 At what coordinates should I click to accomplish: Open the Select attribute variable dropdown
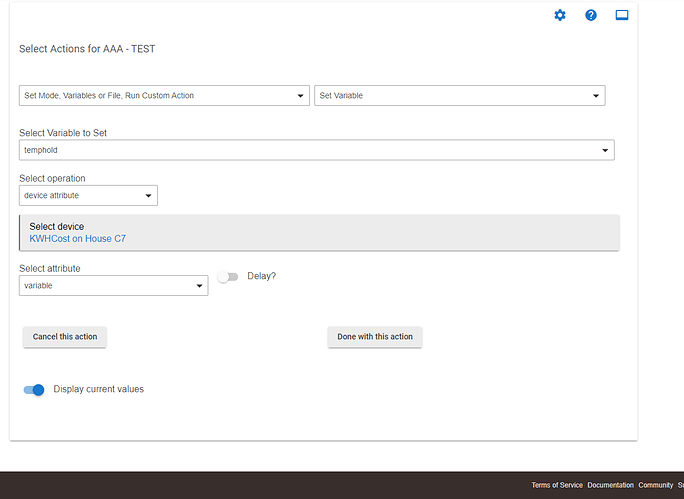(113, 286)
